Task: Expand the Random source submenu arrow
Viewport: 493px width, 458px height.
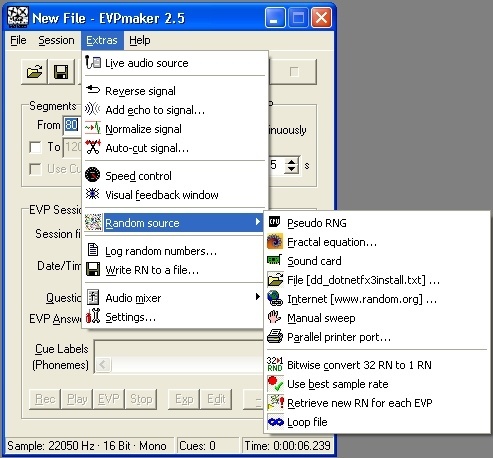Action: click(257, 222)
